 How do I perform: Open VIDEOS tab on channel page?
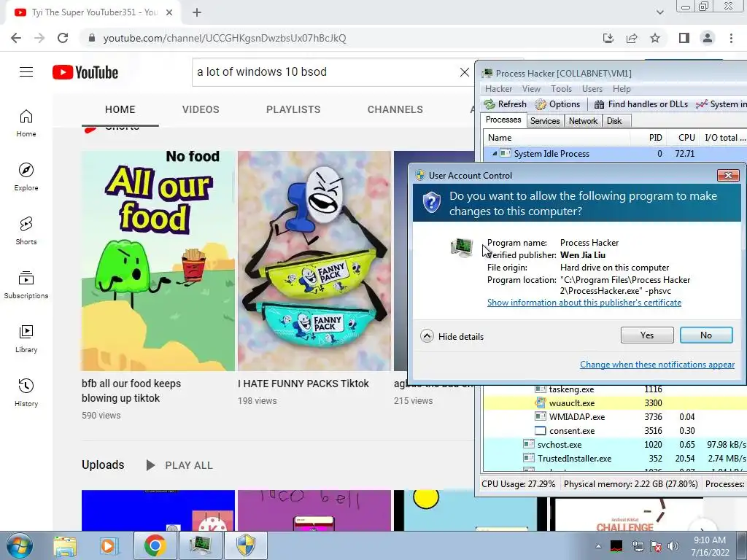pyautogui.click(x=201, y=109)
